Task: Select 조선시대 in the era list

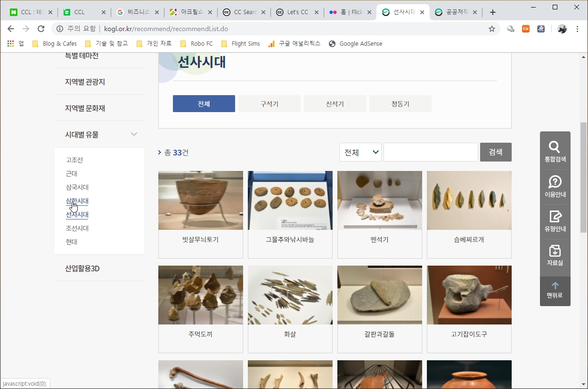Action: 77,228
